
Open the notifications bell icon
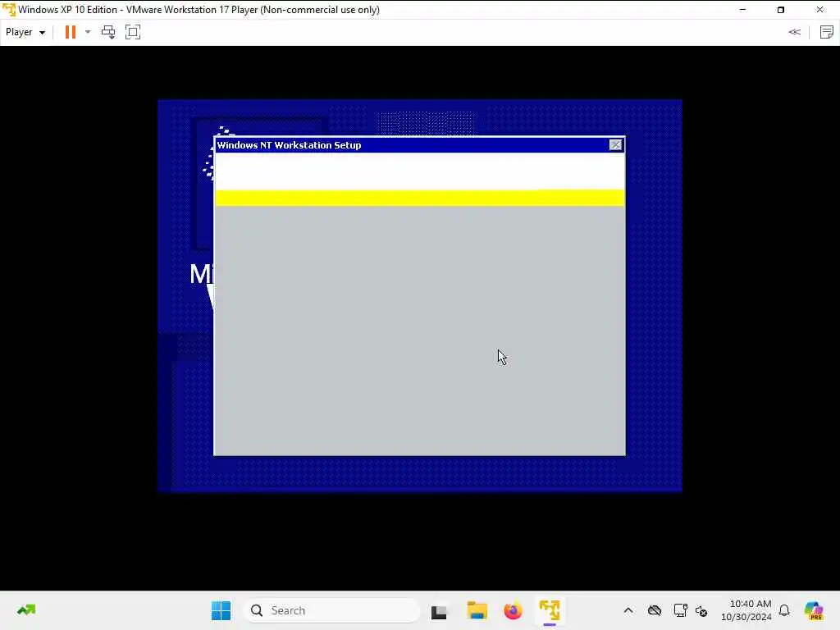784,610
